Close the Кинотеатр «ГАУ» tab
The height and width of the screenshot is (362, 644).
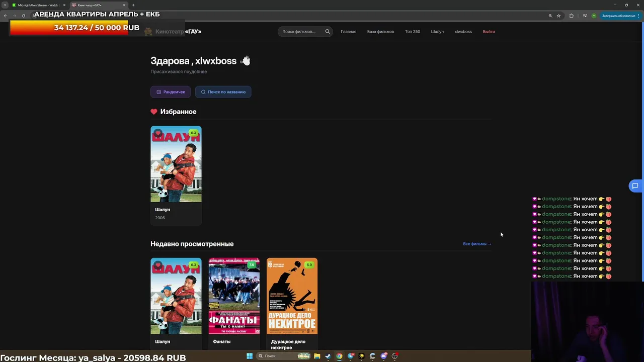pyautogui.click(x=124, y=5)
